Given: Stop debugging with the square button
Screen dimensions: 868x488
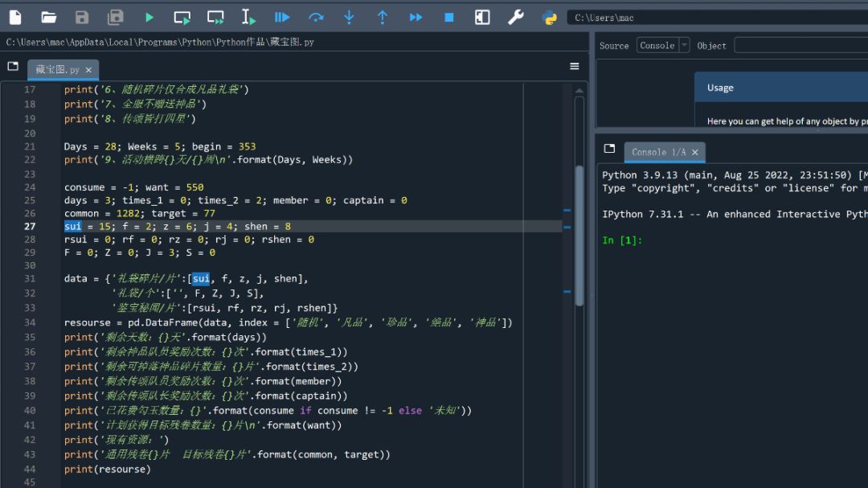Looking at the screenshot, I should click(449, 17).
